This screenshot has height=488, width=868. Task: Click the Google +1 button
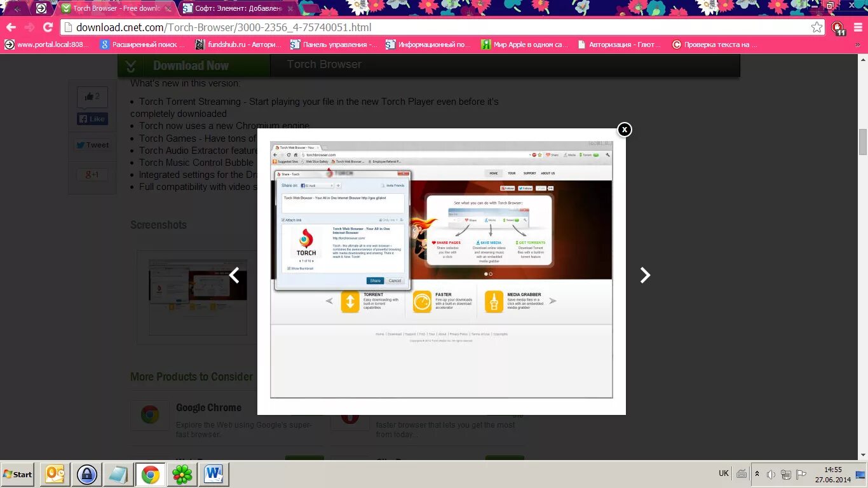(x=93, y=174)
